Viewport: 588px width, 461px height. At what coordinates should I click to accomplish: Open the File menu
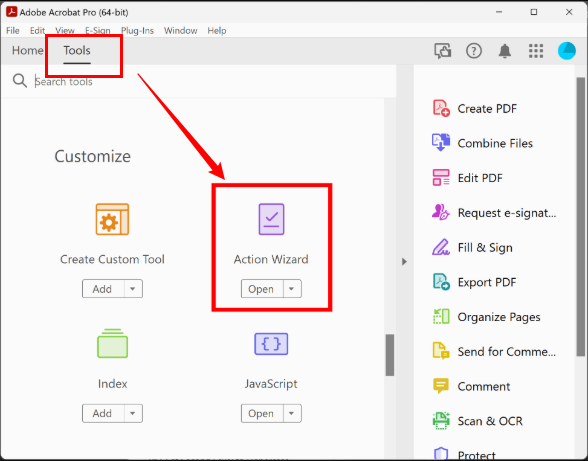coord(13,31)
